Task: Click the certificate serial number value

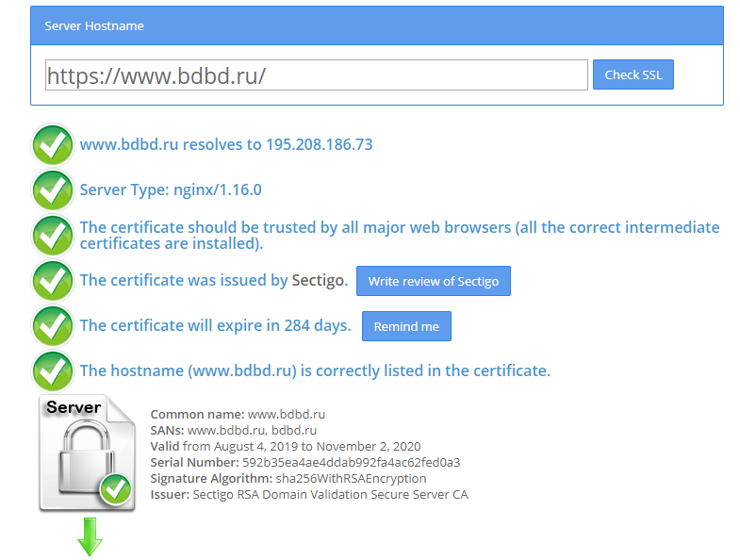Action: [x=351, y=462]
